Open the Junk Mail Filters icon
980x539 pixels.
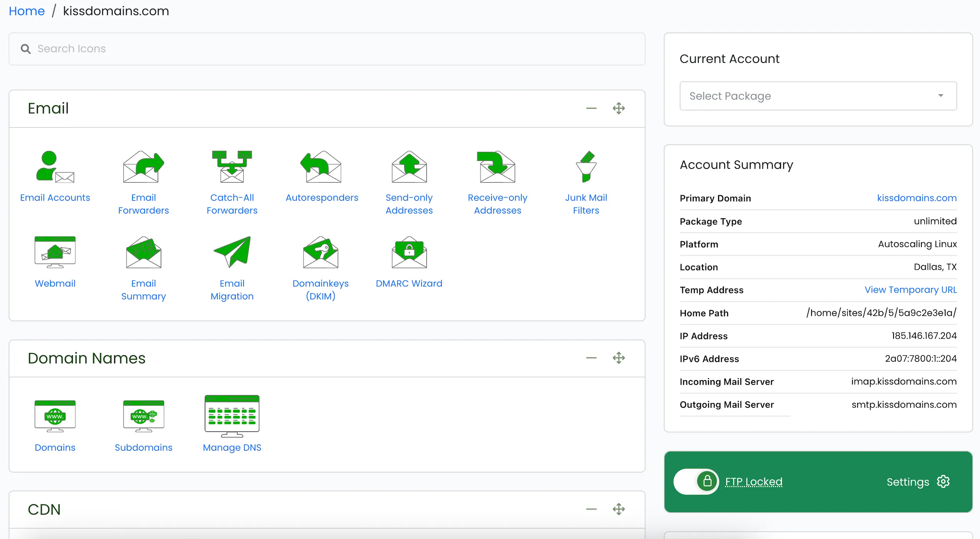[x=586, y=167]
